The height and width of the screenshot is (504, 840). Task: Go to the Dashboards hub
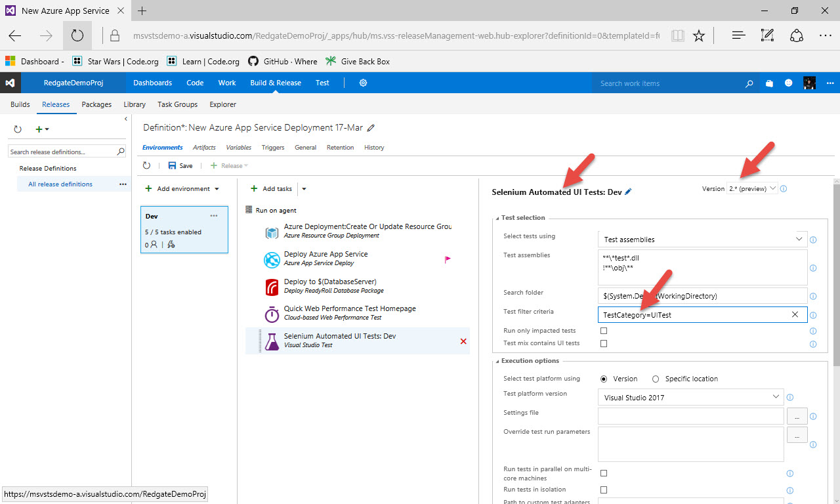152,83
